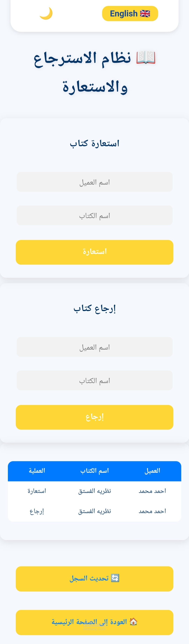Viewport: 189px width, 644px height.
Task: Click تحديث السجل to refresh the log
Action: pos(95,579)
